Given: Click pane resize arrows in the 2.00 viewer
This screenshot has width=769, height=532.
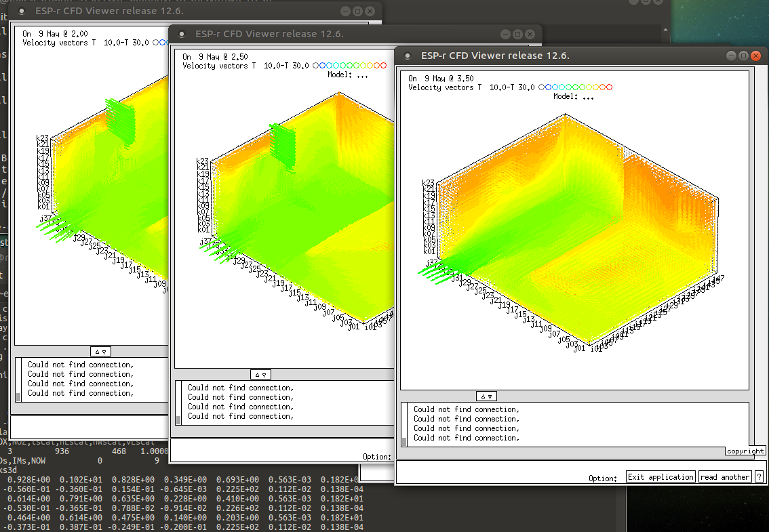Looking at the screenshot, I should [x=100, y=352].
